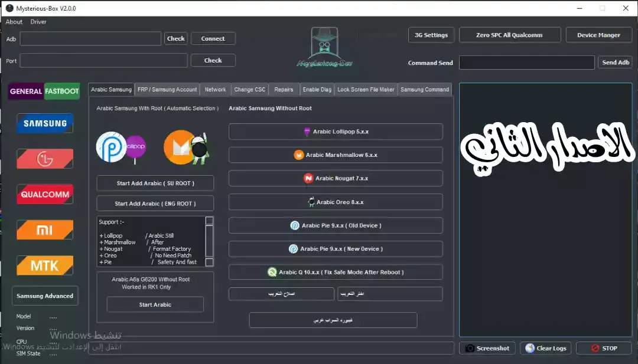Screen dimensions: 638x364
Task: Click Start Add Arabic ( SU ROOT )
Action: coord(155,183)
